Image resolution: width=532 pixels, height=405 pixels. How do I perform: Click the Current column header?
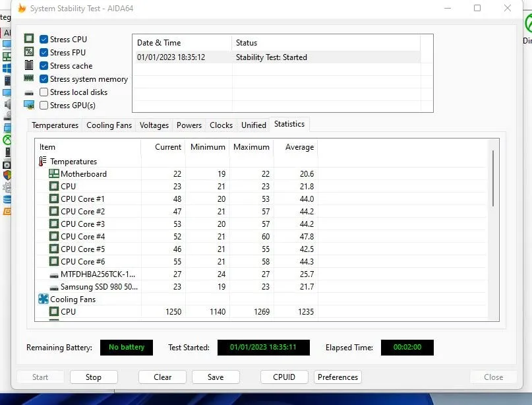coord(163,147)
